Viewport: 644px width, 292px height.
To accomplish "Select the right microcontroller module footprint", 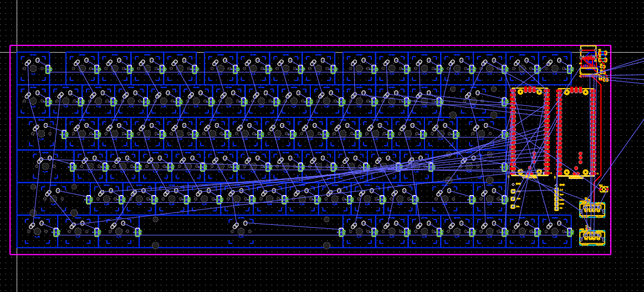I will click(576, 132).
